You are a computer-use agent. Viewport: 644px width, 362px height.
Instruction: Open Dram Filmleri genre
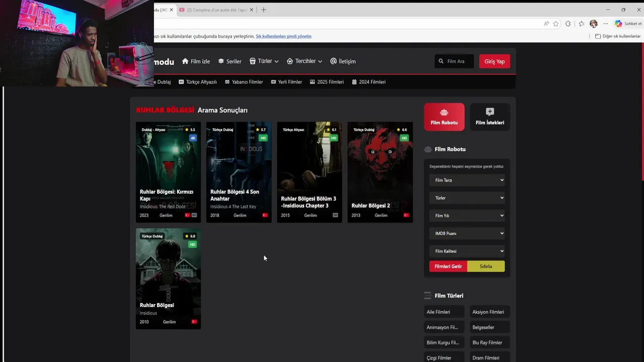click(490, 358)
